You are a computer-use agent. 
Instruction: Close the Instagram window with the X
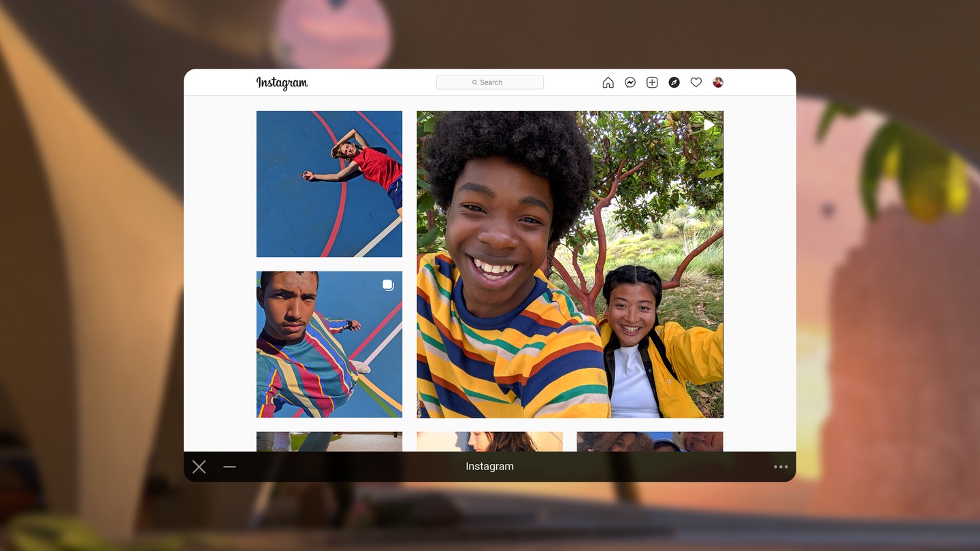click(199, 467)
